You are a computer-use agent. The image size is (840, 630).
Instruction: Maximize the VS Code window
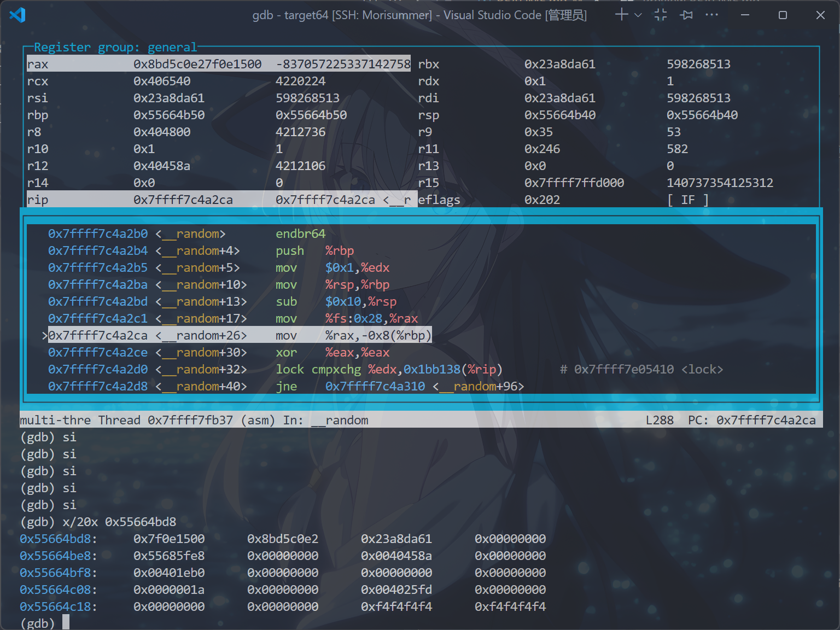783,15
